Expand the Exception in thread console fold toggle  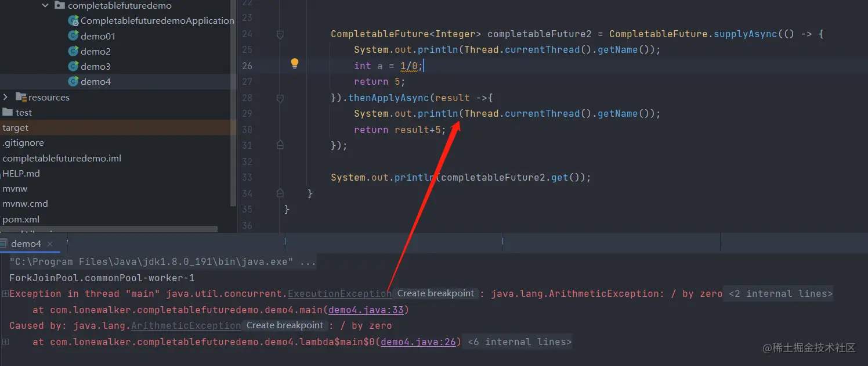click(x=5, y=294)
